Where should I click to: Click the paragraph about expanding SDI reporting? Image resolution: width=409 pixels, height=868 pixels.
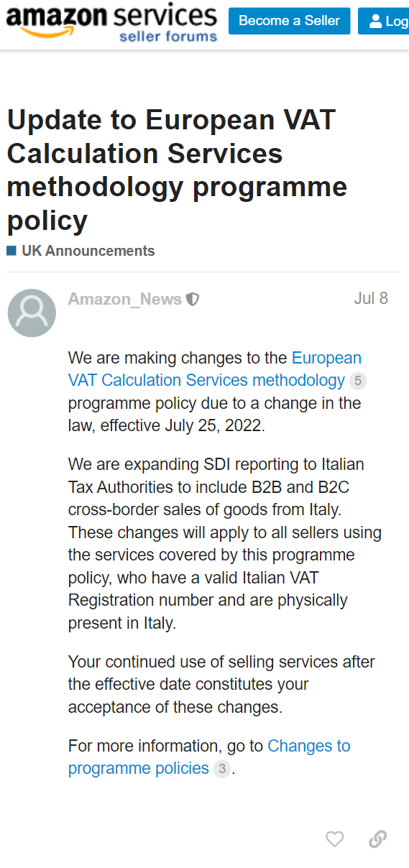(x=225, y=544)
